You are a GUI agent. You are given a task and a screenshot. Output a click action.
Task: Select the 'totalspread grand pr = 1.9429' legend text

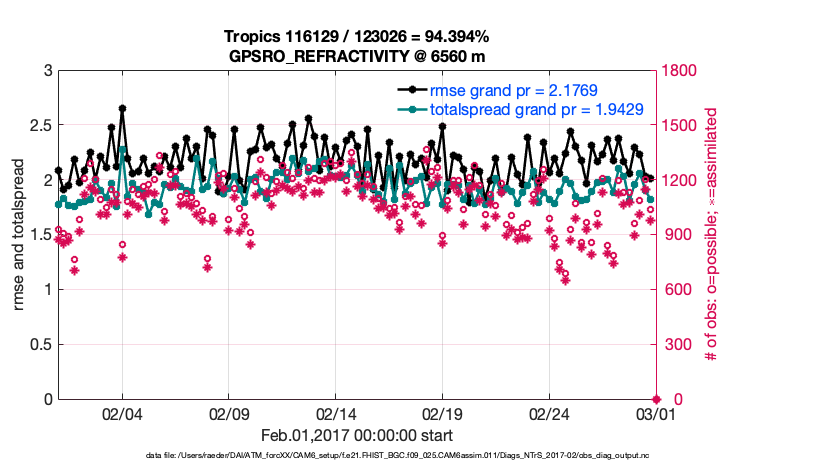point(536,109)
